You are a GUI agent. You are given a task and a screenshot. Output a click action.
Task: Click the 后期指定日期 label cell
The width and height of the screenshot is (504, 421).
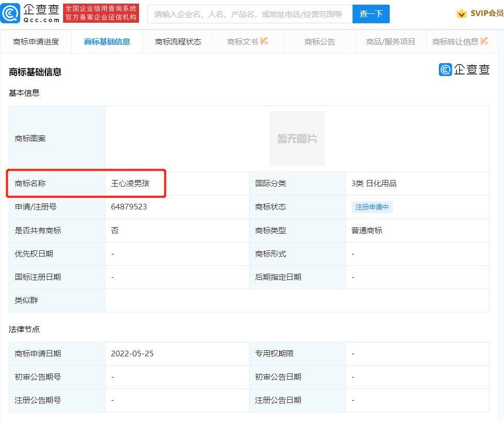point(297,277)
